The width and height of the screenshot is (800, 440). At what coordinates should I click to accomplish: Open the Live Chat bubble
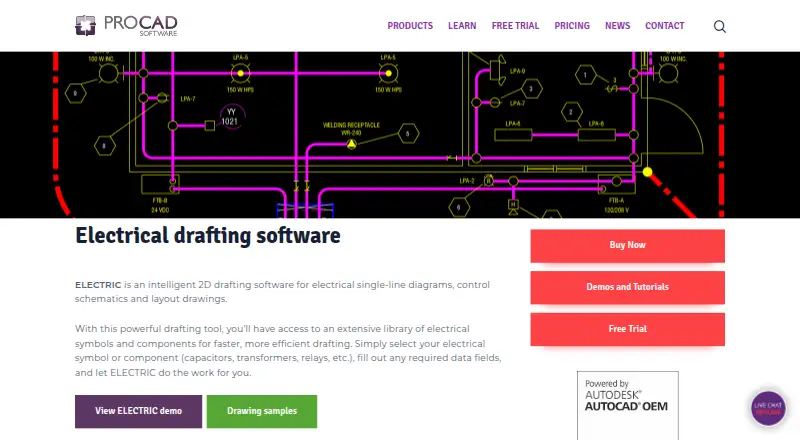coord(768,408)
